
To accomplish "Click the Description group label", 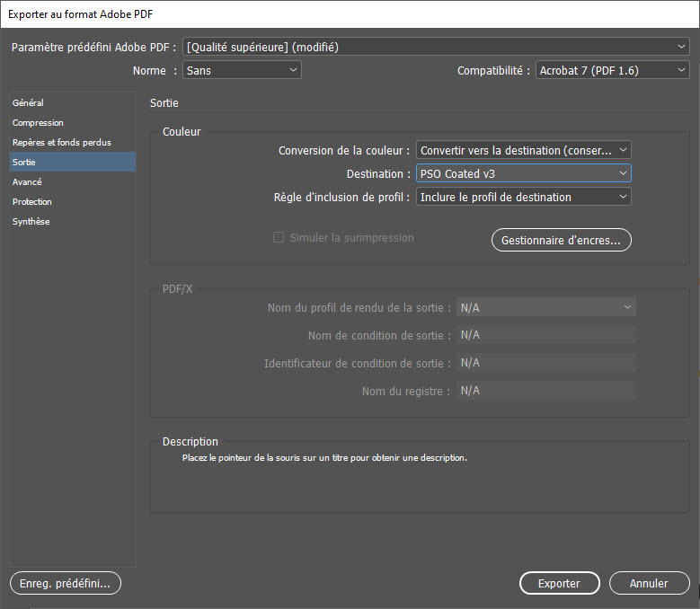I will (191, 441).
